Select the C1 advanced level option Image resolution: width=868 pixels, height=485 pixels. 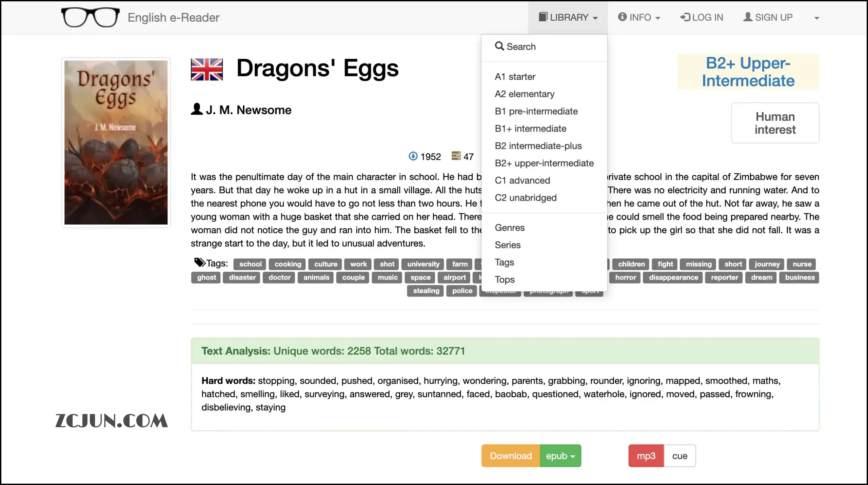pos(523,180)
